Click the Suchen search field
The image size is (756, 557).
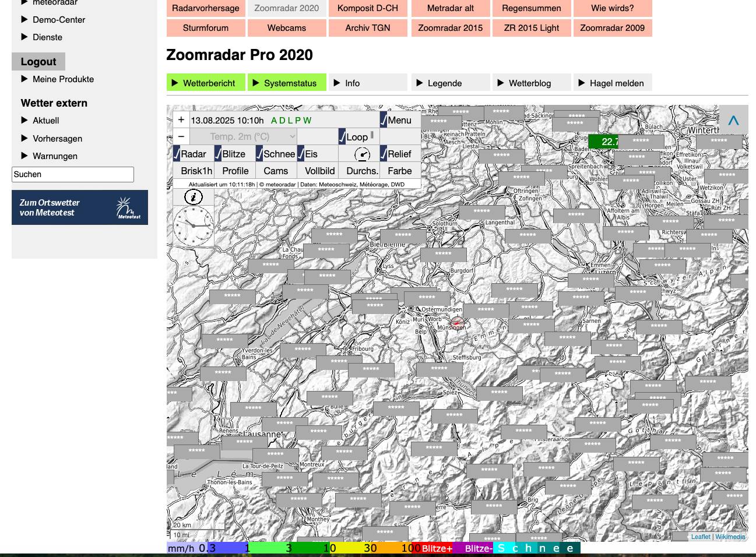(x=73, y=174)
